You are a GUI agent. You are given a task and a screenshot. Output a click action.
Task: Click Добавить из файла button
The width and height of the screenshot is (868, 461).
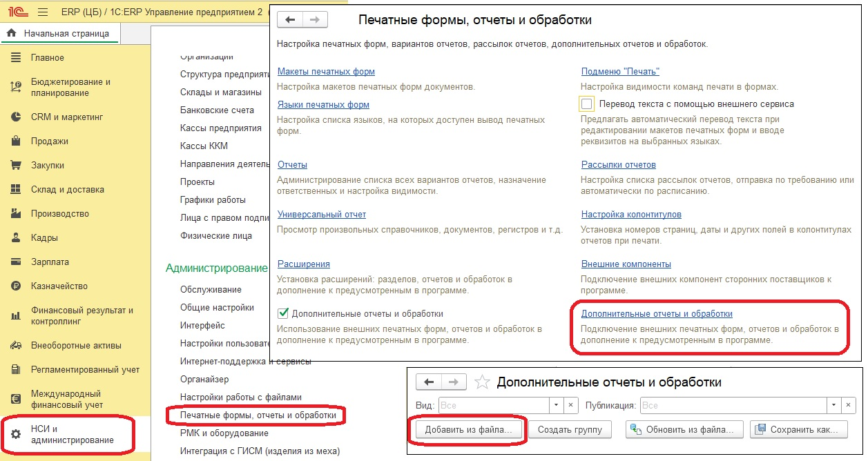[468, 430]
